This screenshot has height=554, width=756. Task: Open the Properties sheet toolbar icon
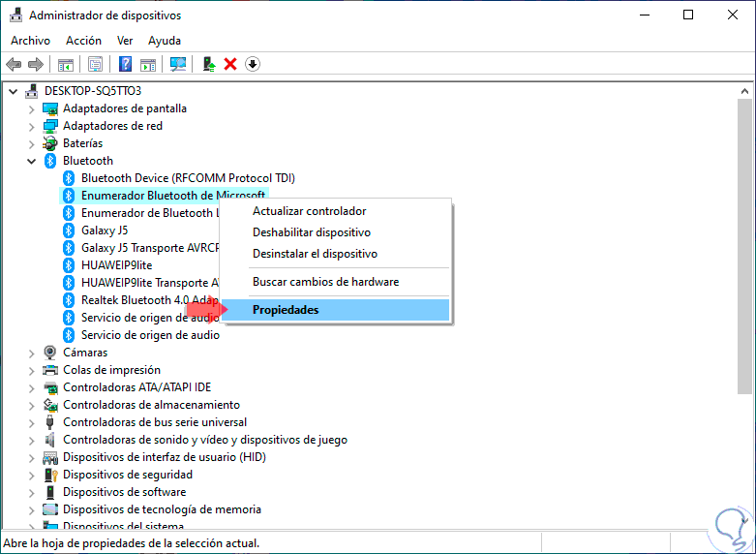(x=95, y=64)
